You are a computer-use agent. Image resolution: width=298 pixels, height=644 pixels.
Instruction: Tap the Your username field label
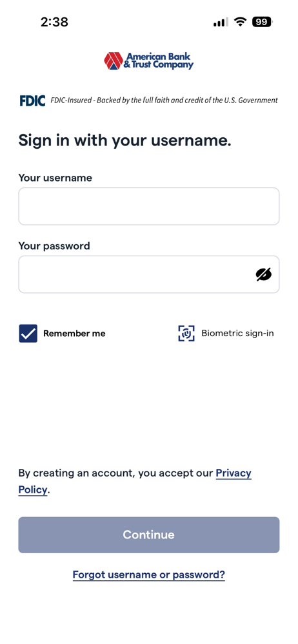click(55, 178)
